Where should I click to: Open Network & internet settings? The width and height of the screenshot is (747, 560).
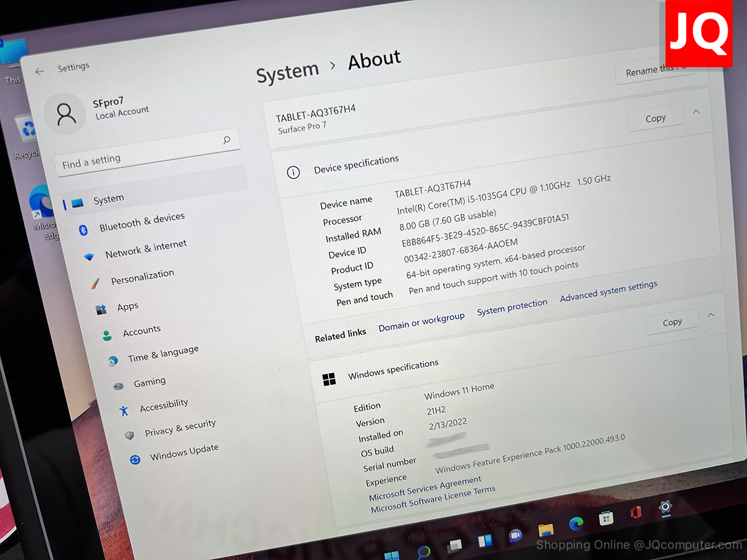146,249
